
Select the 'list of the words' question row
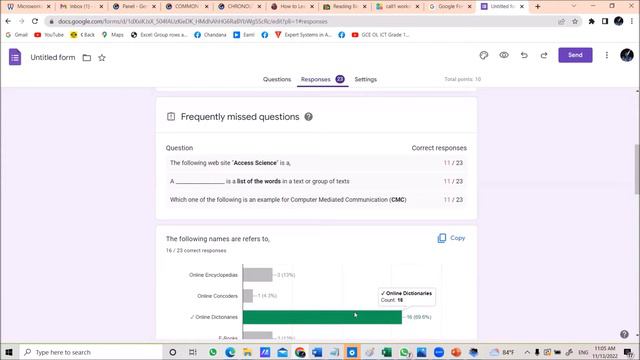(x=316, y=181)
